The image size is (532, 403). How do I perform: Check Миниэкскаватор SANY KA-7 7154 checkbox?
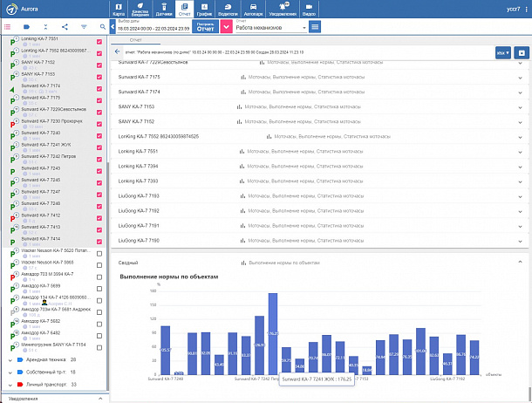coord(99,348)
